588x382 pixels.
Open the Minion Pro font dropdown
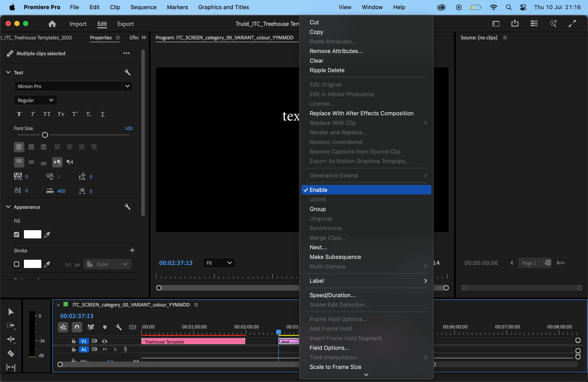click(127, 86)
